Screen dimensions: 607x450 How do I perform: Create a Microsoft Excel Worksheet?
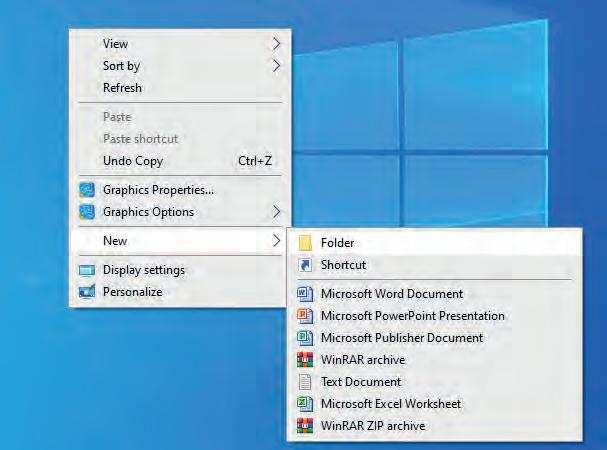pyautogui.click(x=434, y=404)
